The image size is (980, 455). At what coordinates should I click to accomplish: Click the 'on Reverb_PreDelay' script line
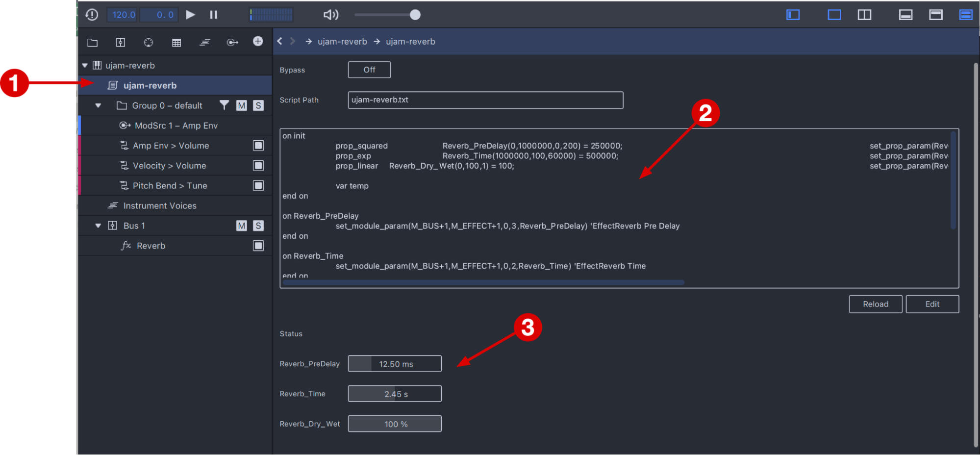tap(320, 216)
